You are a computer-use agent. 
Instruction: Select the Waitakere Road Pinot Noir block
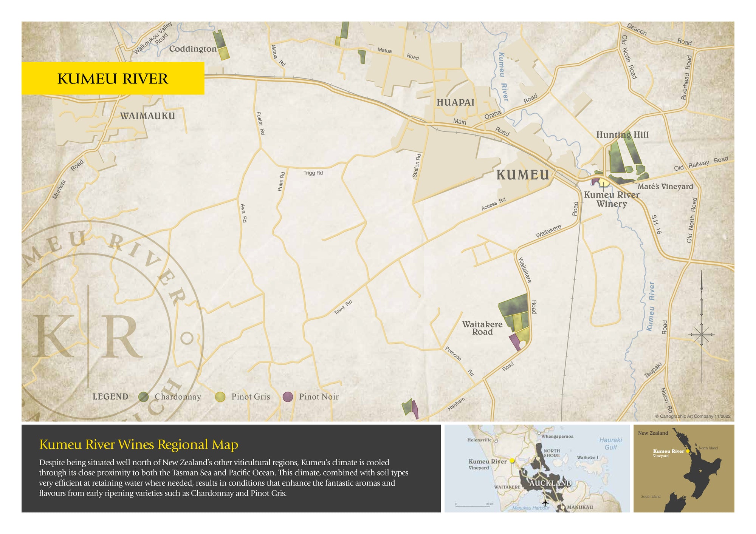pos(515,342)
